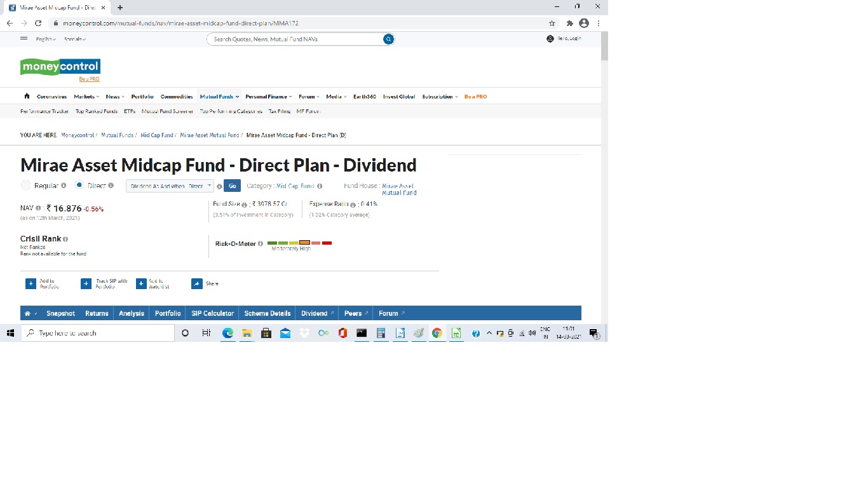Screen dimensions: 868x488
Task: Click Fund Size info icon
Action: 244,205
